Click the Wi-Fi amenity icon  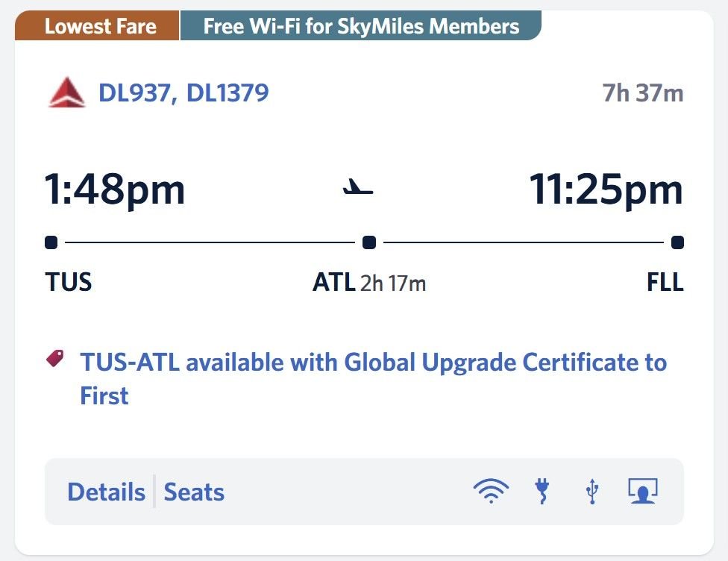coord(491,492)
